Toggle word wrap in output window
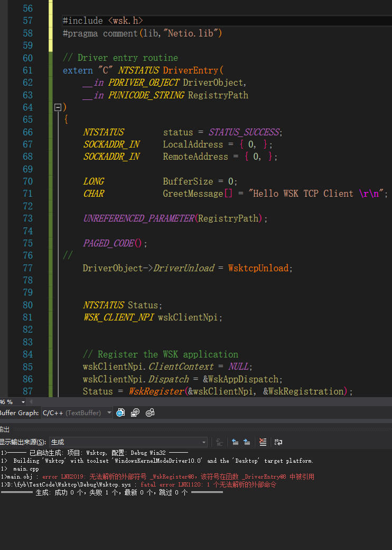The height and width of the screenshot is (550, 392). 278,442
